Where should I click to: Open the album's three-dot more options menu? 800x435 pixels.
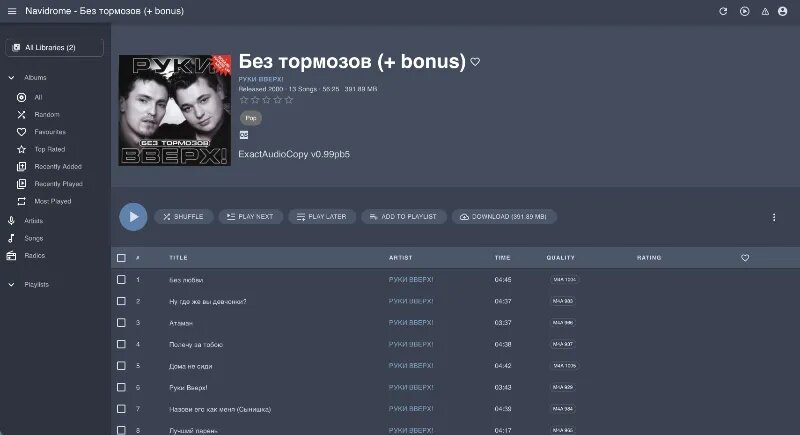tap(774, 217)
